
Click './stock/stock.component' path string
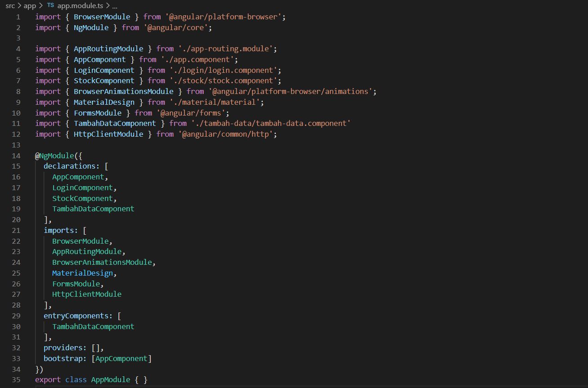224,80
